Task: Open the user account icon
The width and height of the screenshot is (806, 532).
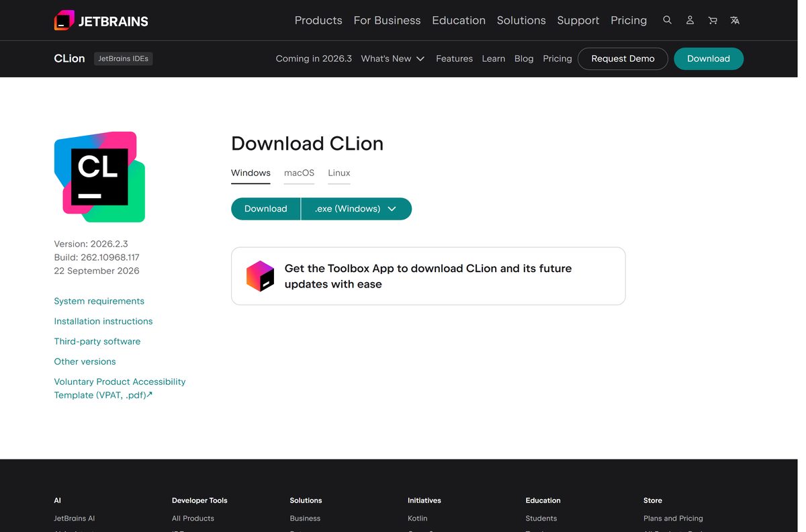Action: [x=690, y=20]
